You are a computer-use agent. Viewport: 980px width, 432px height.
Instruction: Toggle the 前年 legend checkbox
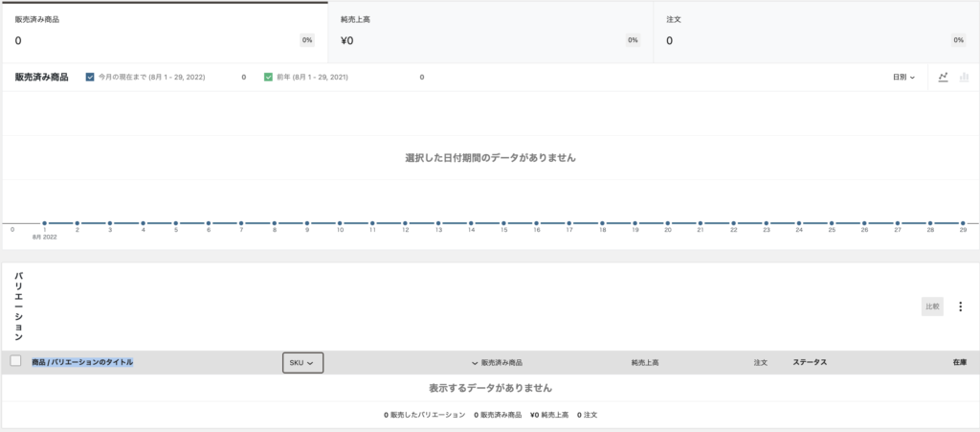point(269,77)
